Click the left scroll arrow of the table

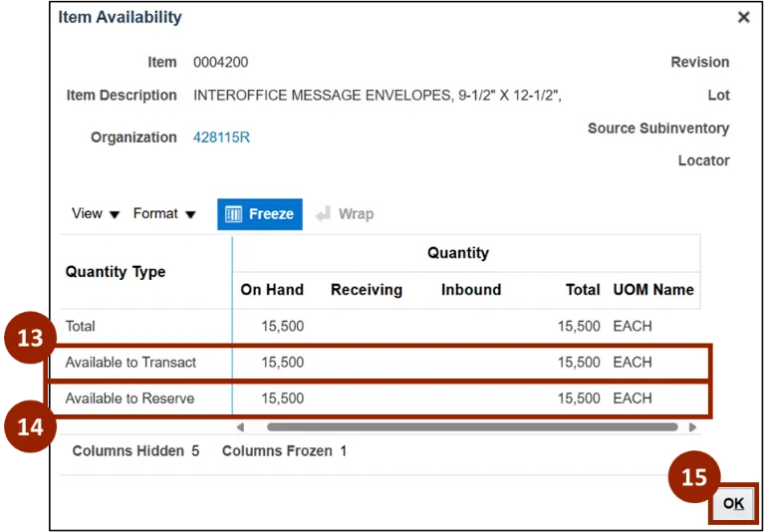(x=239, y=427)
